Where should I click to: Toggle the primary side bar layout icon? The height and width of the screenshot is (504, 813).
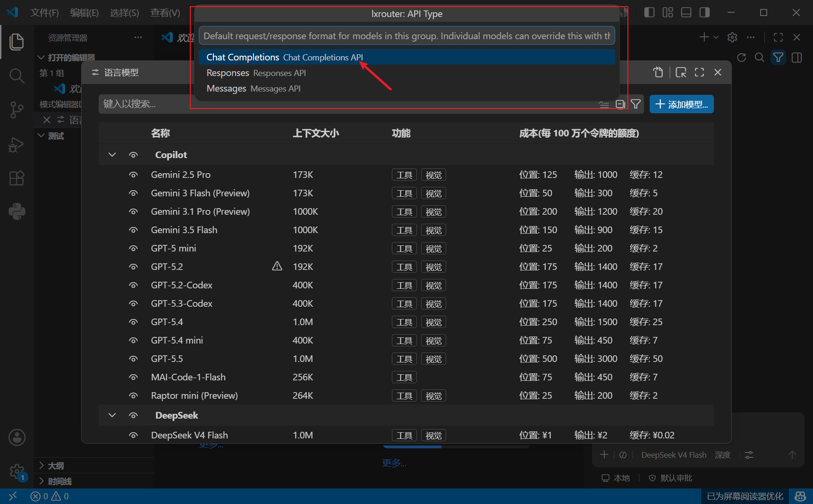coord(649,12)
